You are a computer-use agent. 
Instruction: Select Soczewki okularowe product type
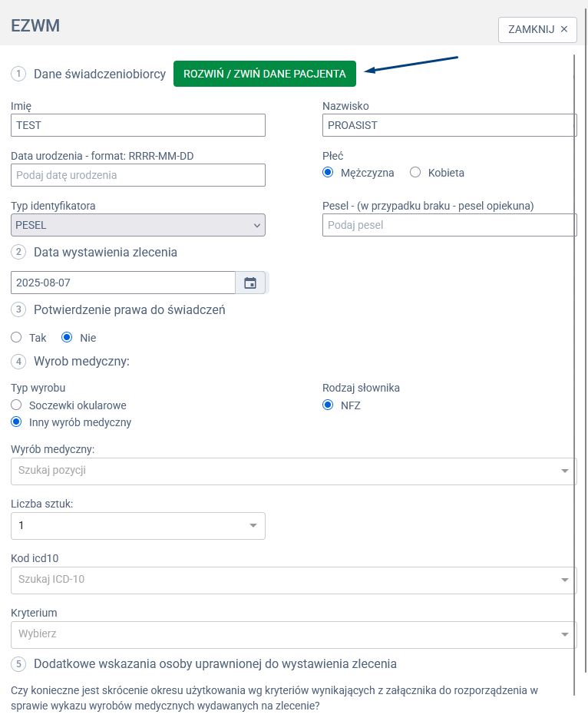click(16, 405)
